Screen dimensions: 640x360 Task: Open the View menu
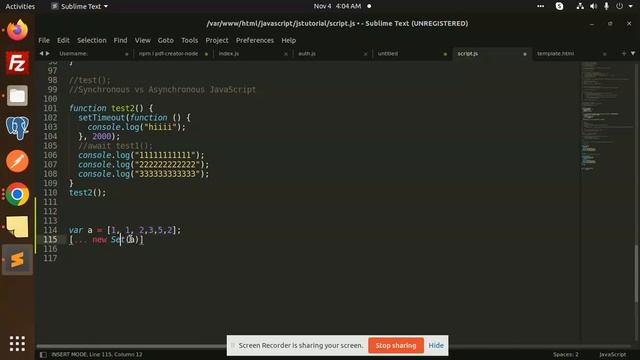(143, 40)
